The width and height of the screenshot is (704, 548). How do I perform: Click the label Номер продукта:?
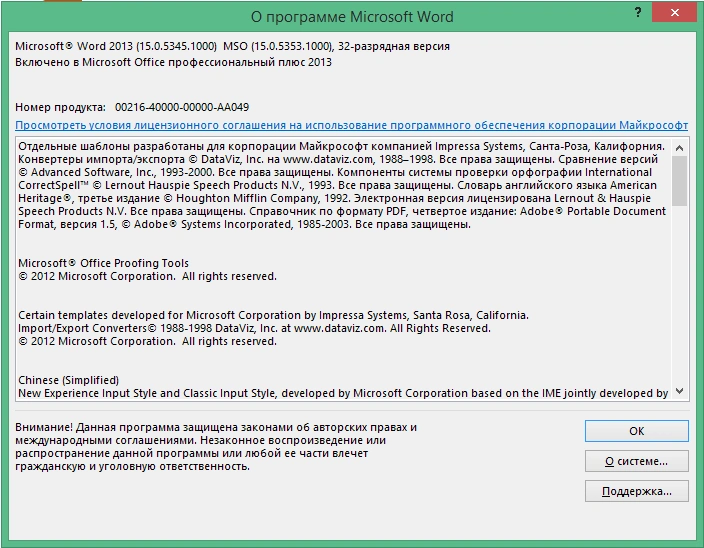point(61,107)
